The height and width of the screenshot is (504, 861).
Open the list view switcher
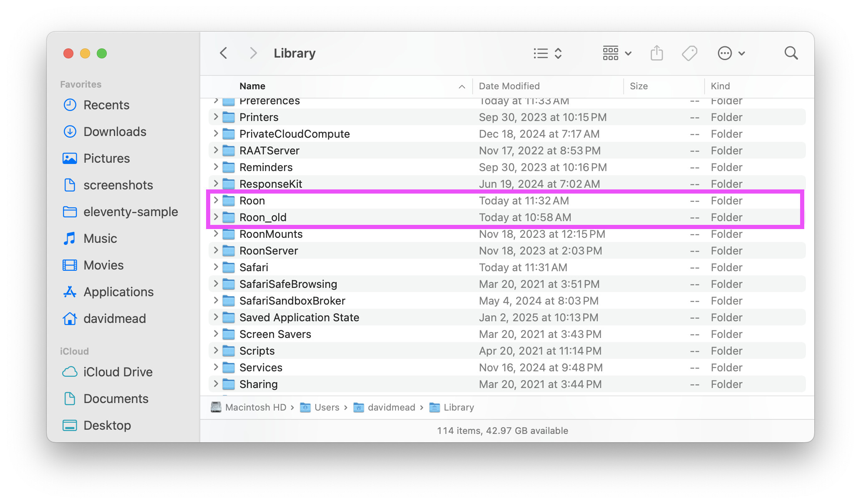548,53
